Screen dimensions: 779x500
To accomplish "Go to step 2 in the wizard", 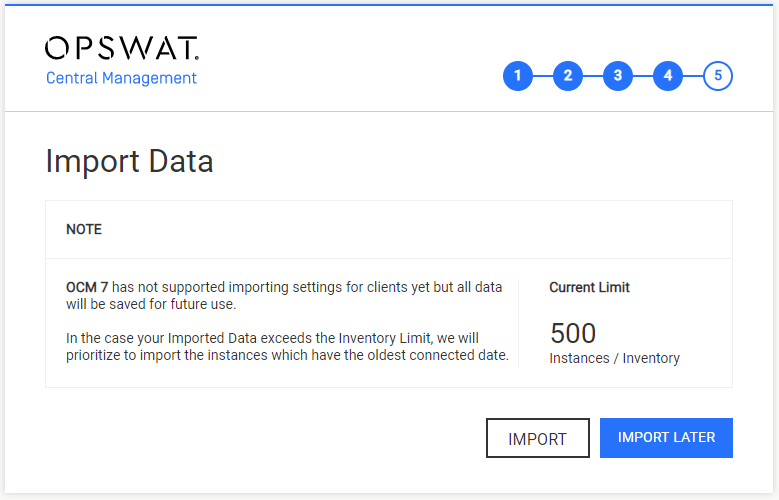I will tap(568, 76).
